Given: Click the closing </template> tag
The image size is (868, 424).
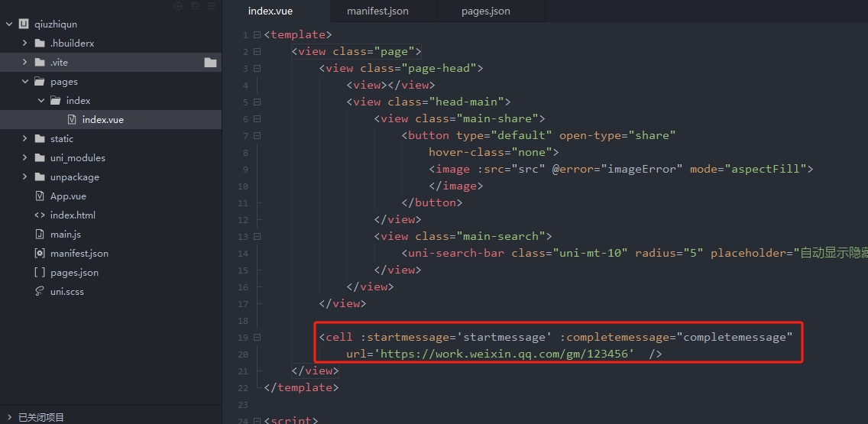Looking at the screenshot, I should pyautogui.click(x=301, y=387).
